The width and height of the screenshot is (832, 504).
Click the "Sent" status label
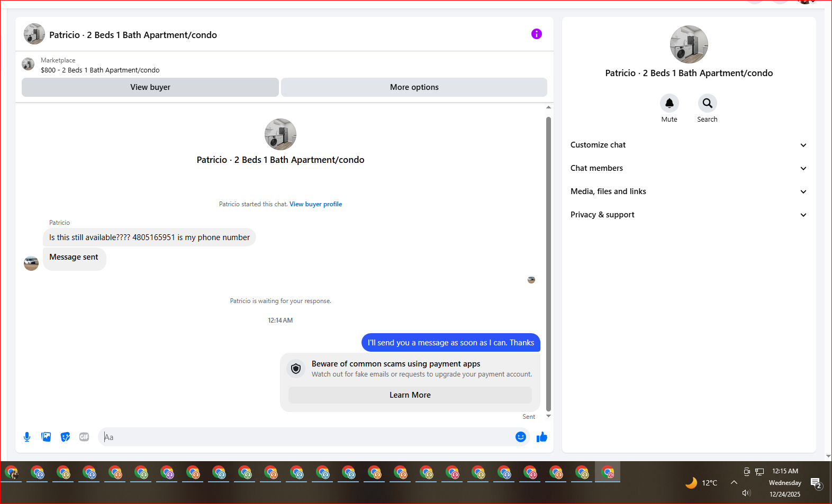[x=529, y=417]
